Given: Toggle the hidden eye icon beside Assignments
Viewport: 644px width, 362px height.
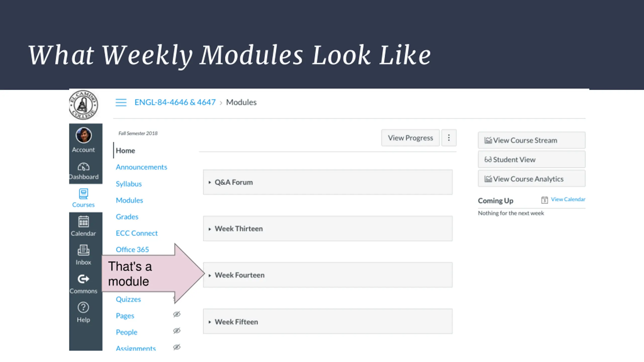Looking at the screenshot, I should click(x=177, y=347).
